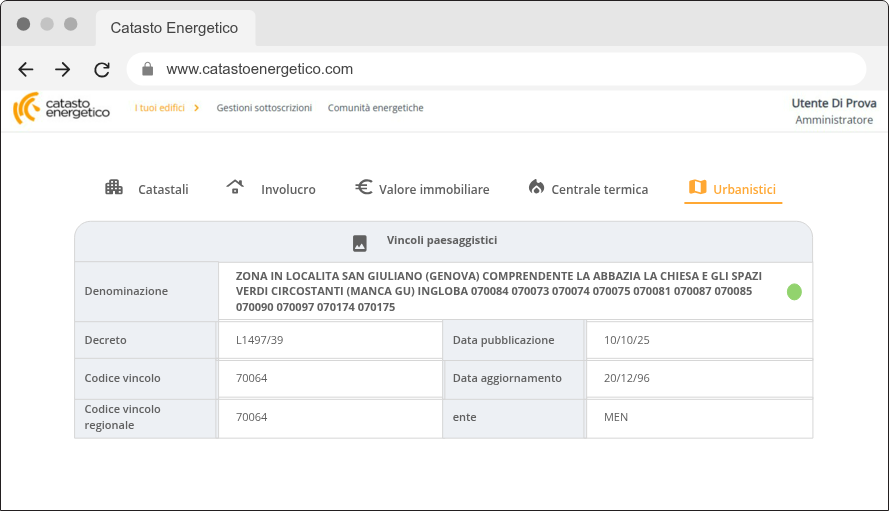Click the Valore immobiliare euro icon
890x512 pixels.
pos(364,187)
